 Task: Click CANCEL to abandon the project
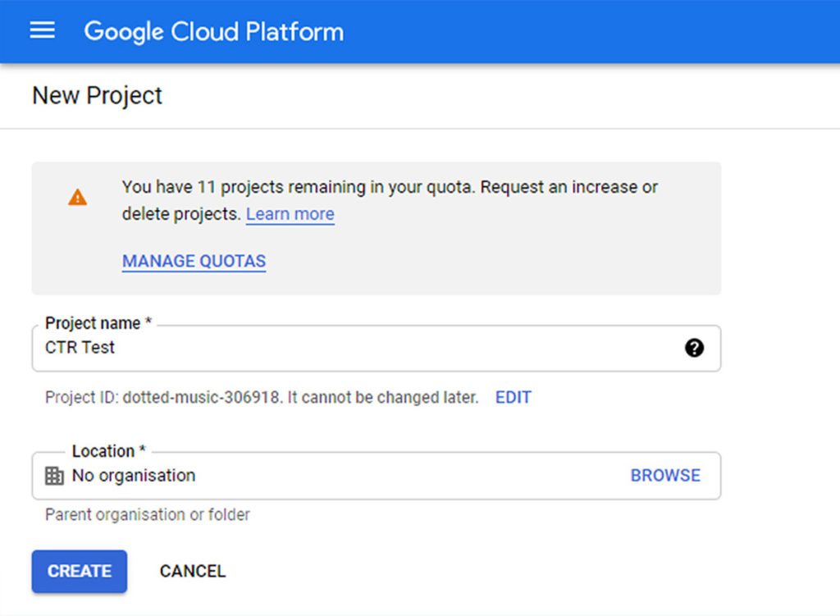point(192,571)
